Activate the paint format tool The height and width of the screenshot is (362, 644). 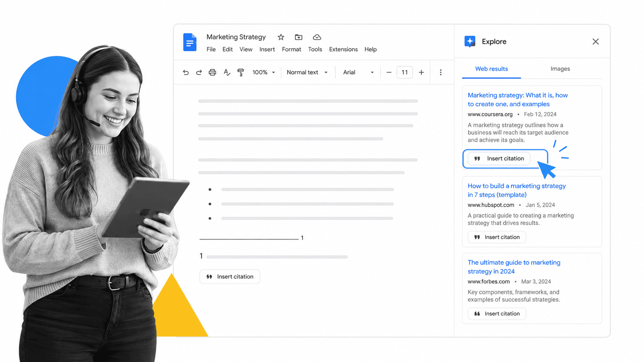pos(241,72)
